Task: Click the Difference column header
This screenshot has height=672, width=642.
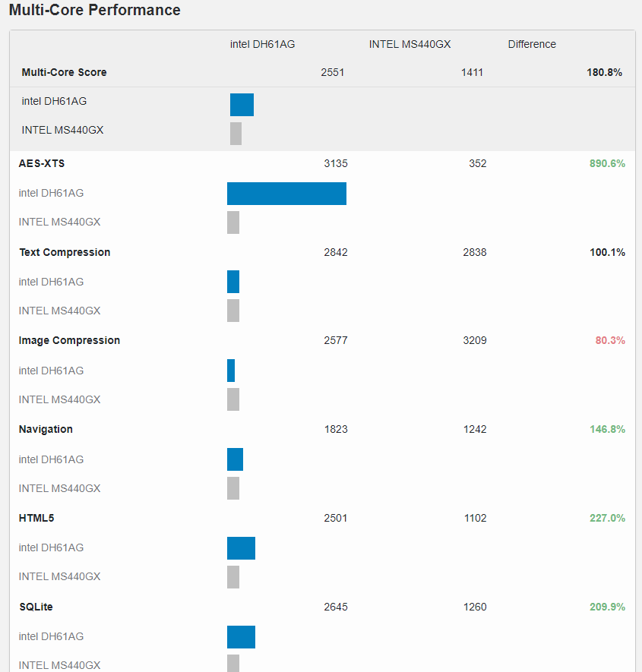Action: click(532, 44)
